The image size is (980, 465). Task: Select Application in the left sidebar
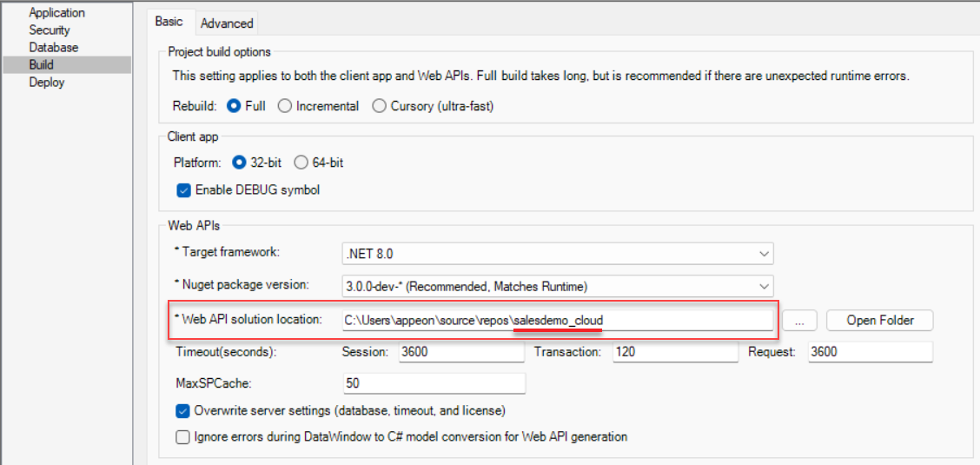(56, 13)
